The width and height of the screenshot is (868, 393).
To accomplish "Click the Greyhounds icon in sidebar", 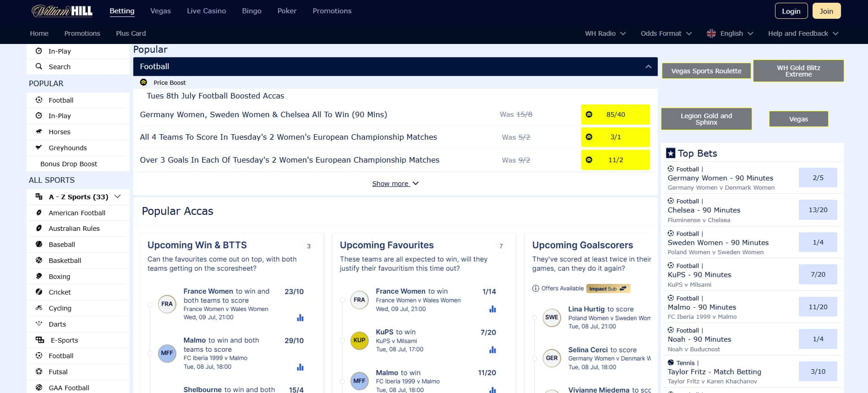I will (x=39, y=147).
